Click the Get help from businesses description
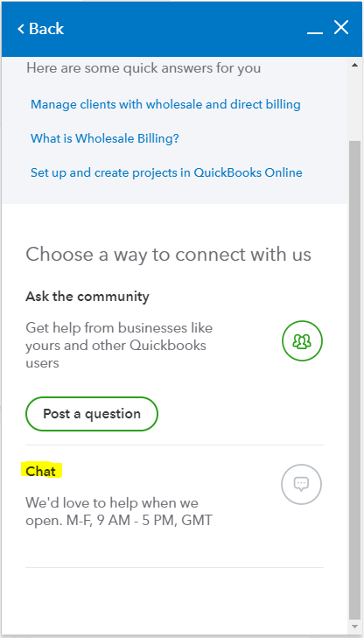 [119, 345]
